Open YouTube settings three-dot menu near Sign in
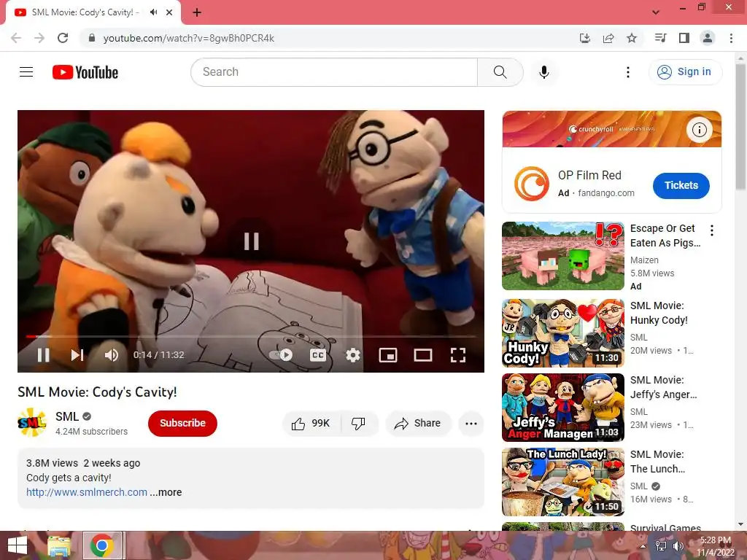Screen dimensions: 747x560 [x=628, y=72]
